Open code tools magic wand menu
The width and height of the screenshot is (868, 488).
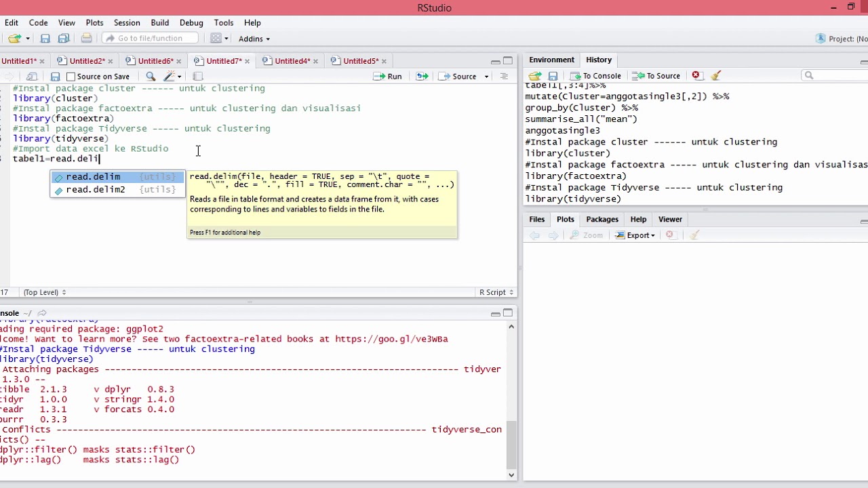(x=172, y=77)
